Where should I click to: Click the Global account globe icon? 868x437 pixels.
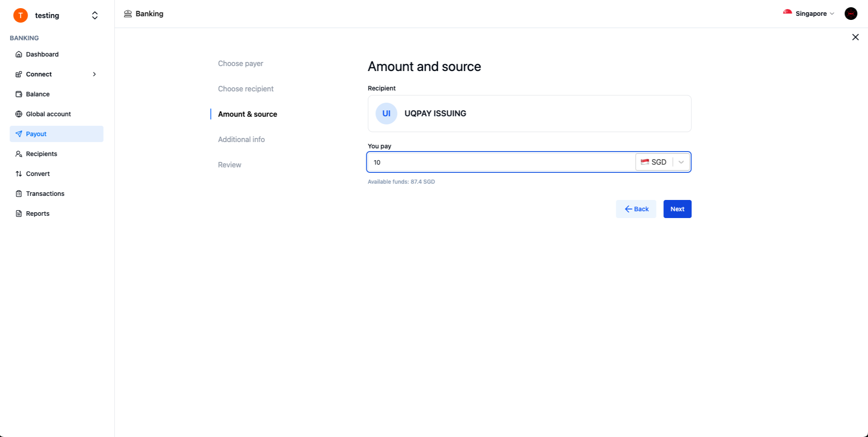click(x=19, y=114)
